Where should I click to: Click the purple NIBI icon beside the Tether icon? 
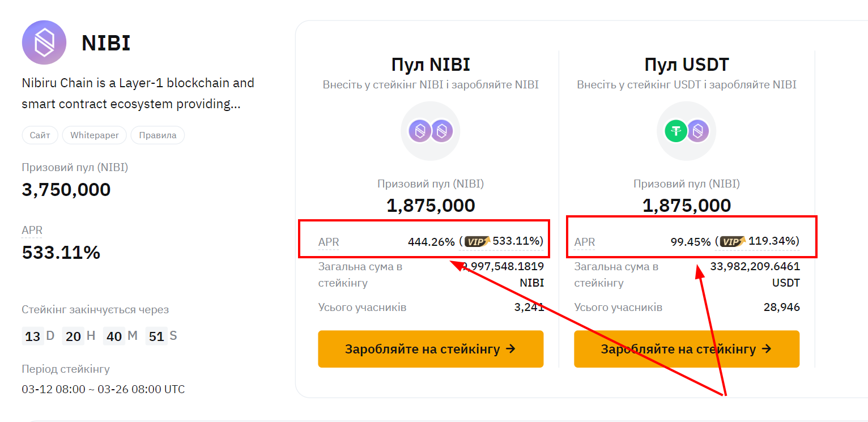pos(697,131)
